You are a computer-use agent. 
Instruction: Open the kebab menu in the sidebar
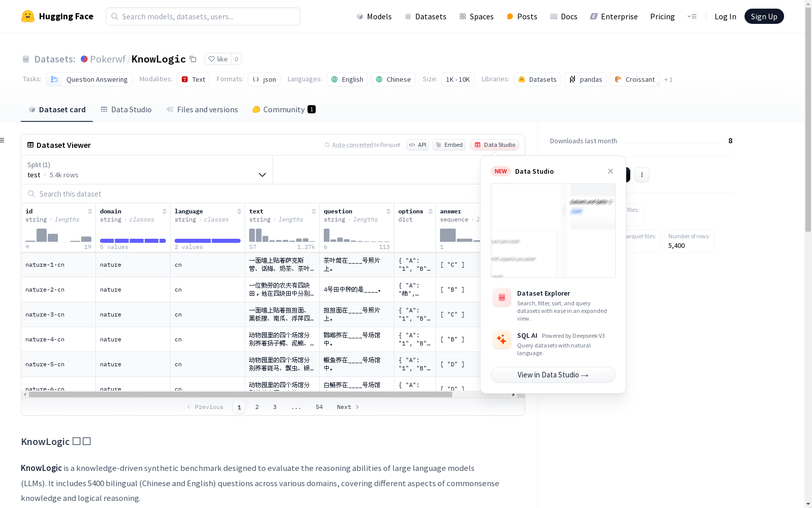642,174
